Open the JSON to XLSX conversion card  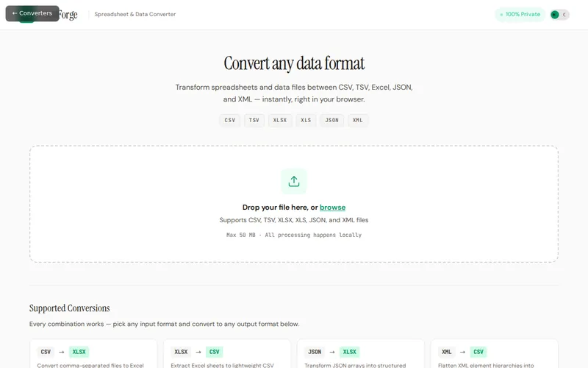tap(361, 354)
